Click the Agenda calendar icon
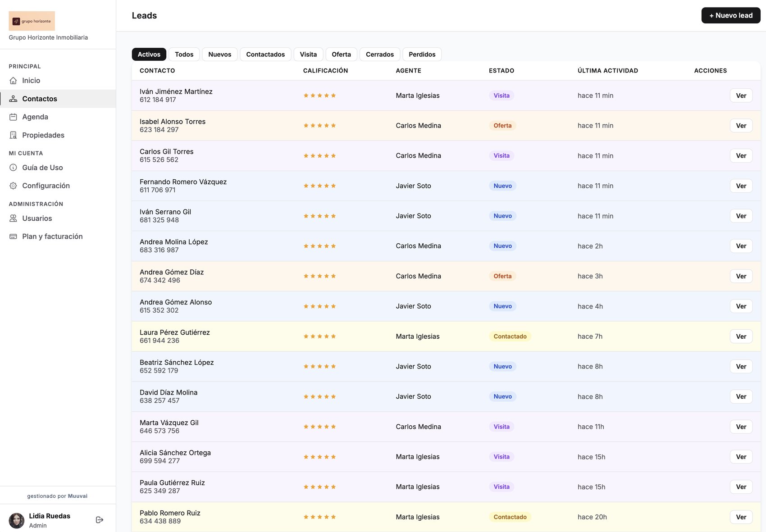The height and width of the screenshot is (532, 766). (14, 117)
